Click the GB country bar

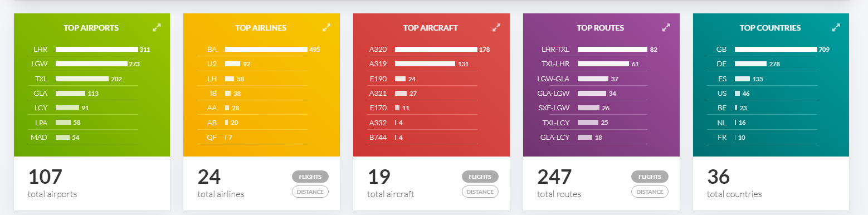(x=776, y=50)
